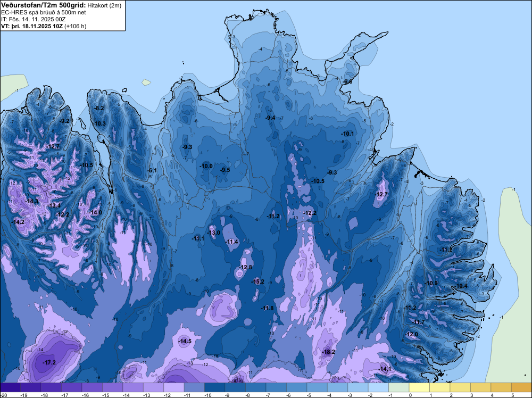Select the -6.6 temperature reading
532x398 pixels.
pyautogui.click(x=347, y=82)
